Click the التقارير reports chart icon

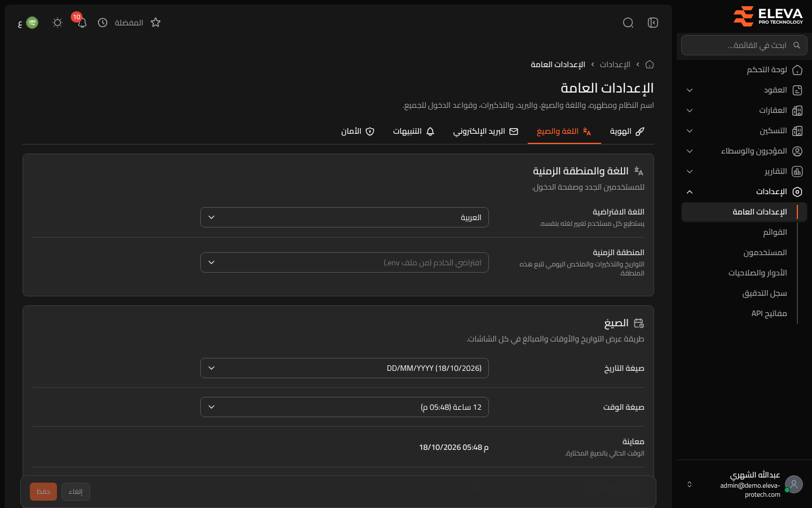pyautogui.click(x=797, y=172)
